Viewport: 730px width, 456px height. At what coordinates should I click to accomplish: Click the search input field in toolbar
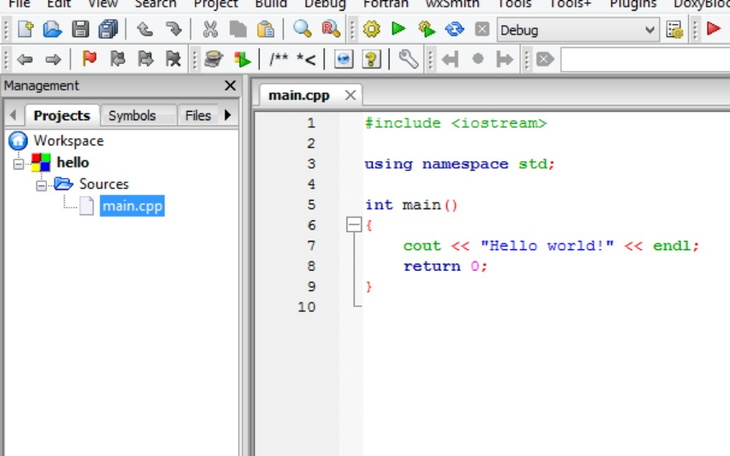(645, 60)
